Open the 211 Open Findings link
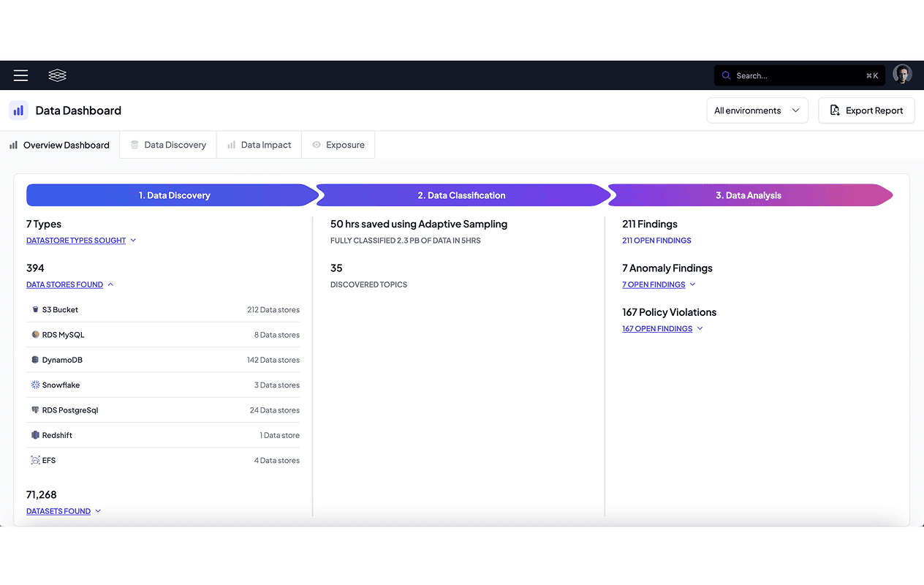The width and height of the screenshot is (924, 585). click(x=656, y=240)
